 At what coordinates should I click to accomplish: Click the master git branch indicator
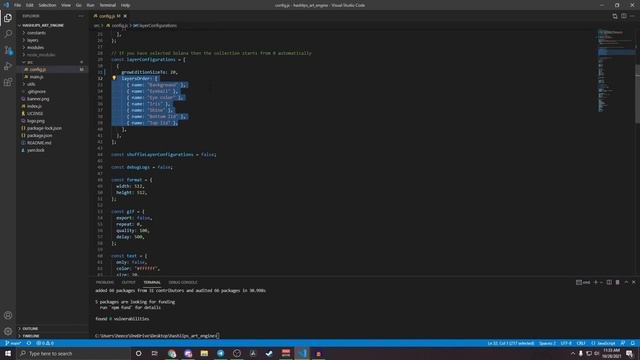point(13,343)
